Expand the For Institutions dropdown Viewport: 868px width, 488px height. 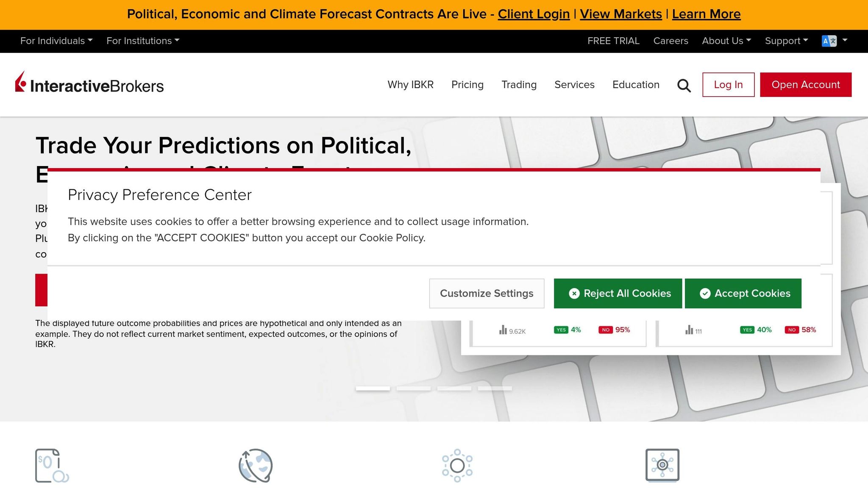coord(143,41)
